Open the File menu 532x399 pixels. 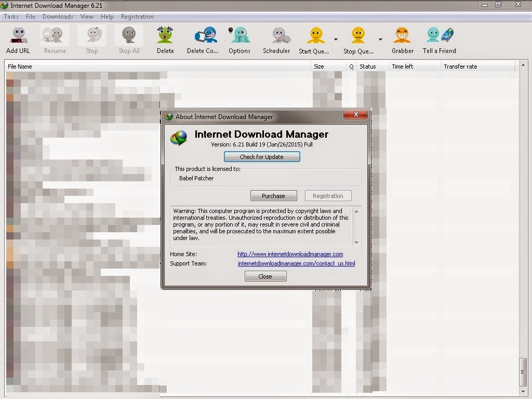(31, 17)
